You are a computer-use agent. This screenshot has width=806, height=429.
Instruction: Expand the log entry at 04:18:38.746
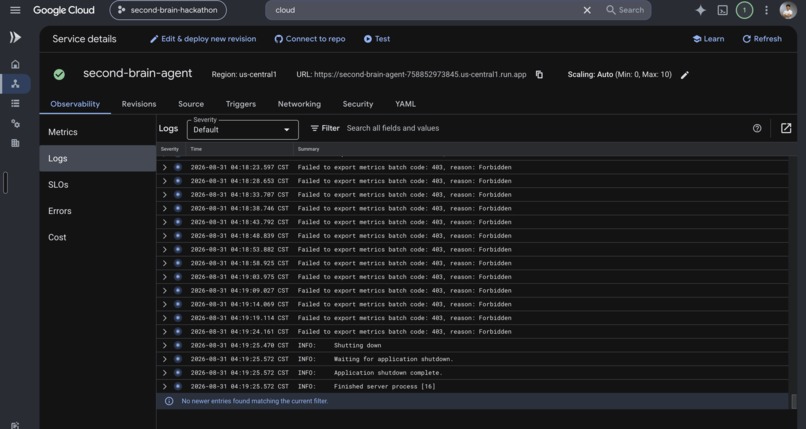[x=164, y=208]
